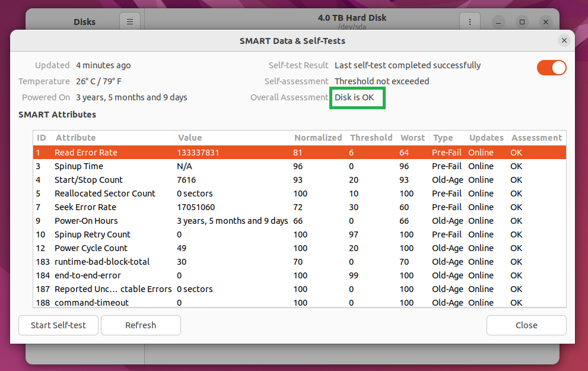
Task: Sort by the Attribute column header
Action: tap(113, 138)
